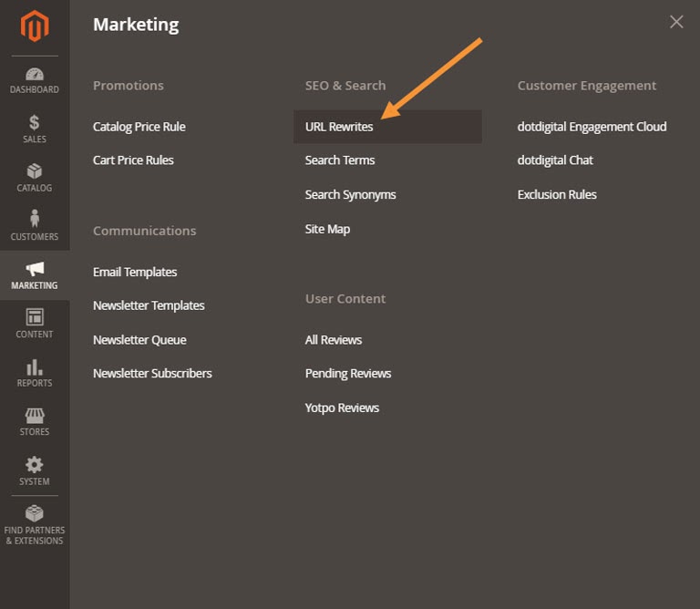Close the Marketing menu panel

pyautogui.click(x=676, y=22)
